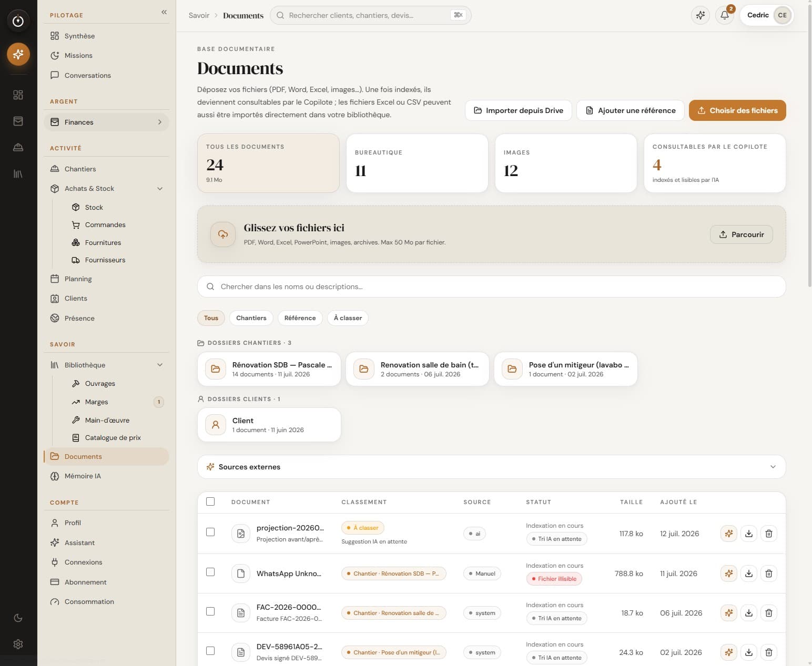Select the grid dashboard icon in dark rail

[18, 95]
